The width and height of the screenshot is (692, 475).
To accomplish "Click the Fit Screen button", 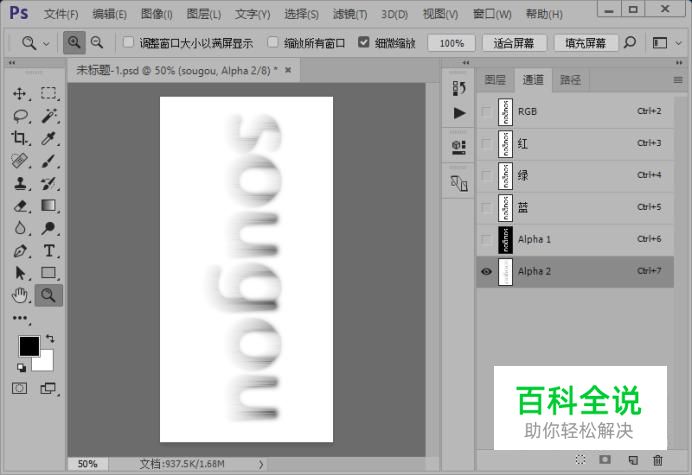I will (x=514, y=43).
